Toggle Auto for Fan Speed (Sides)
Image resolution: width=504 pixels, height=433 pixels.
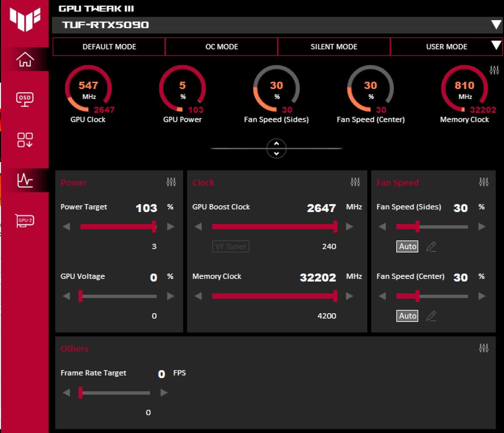[407, 246]
